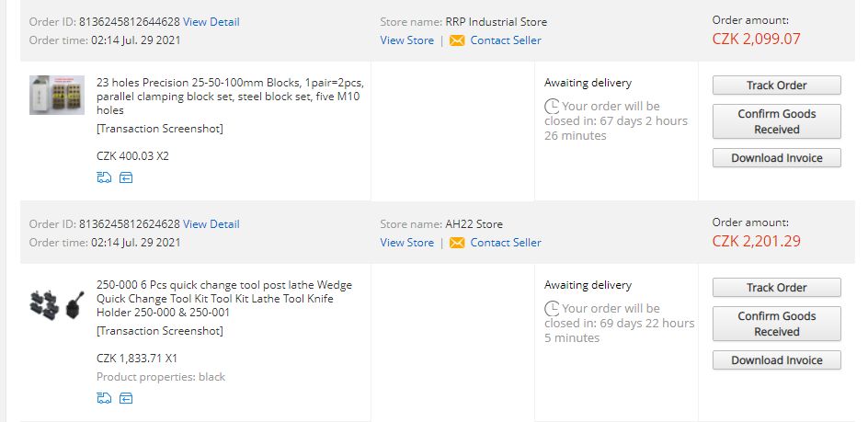Click the envelope icon for AH22 Store

(x=457, y=243)
